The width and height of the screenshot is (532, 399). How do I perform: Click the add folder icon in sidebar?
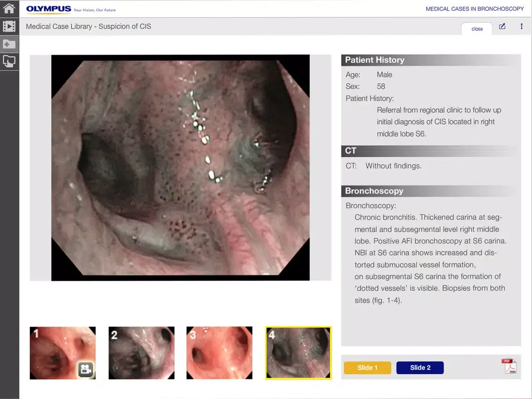9,44
